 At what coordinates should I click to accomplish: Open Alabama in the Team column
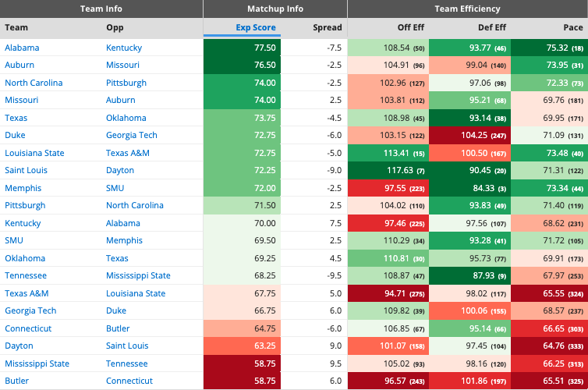[x=22, y=48]
